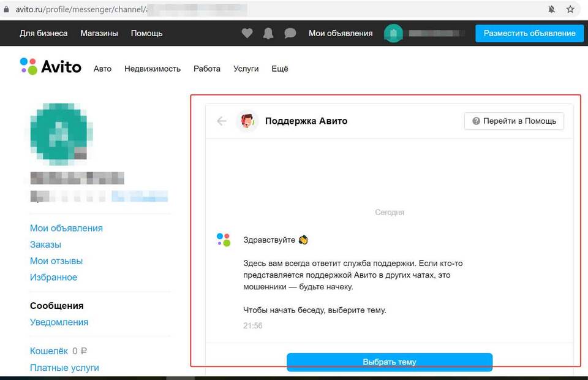Go to "Заказы" in sidebar

[x=45, y=245]
